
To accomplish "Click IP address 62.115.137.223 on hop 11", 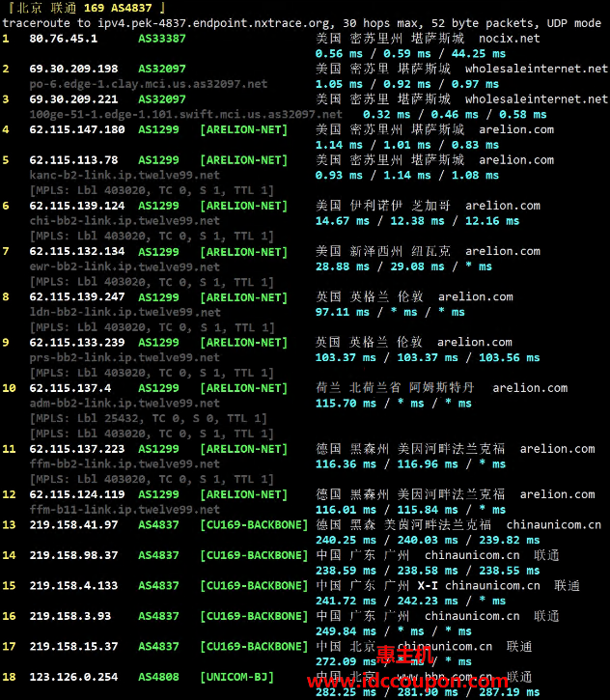I will click(76, 448).
